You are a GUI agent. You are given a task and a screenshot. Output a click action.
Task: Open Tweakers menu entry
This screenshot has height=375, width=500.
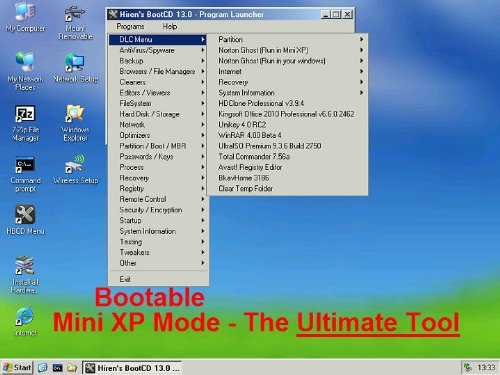click(x=158, y=253)
